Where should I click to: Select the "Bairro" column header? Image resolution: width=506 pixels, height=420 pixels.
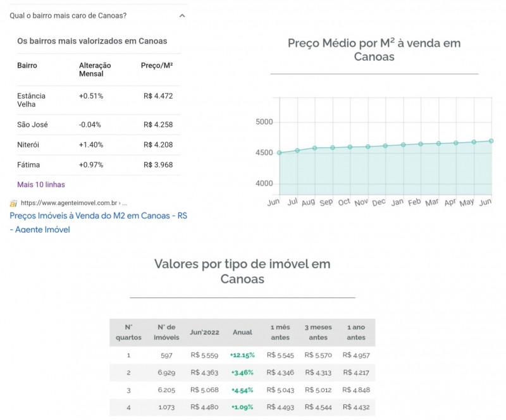coord(27,66)
